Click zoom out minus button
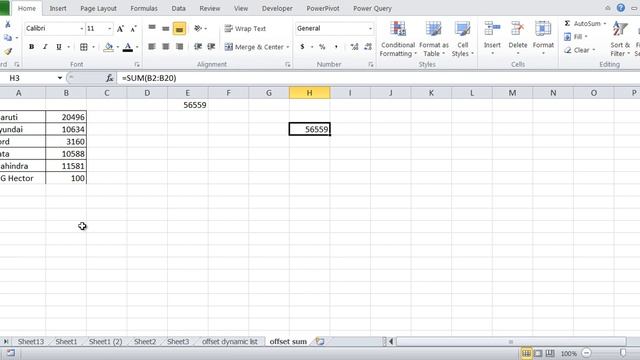The width and height of the screenshot is (640, 360). (586, 353)
